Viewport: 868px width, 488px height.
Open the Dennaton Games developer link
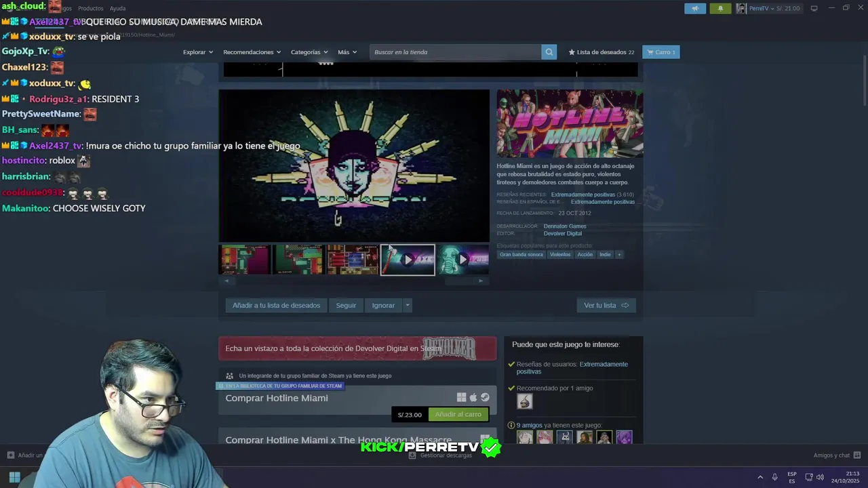pyautogui.click(x=565, y=226)
